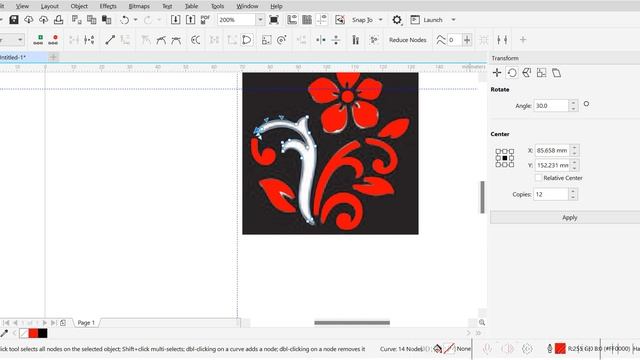Open the zoom level dropdown arrow
The image size is (640, 360).
click(x=260, y=20)
